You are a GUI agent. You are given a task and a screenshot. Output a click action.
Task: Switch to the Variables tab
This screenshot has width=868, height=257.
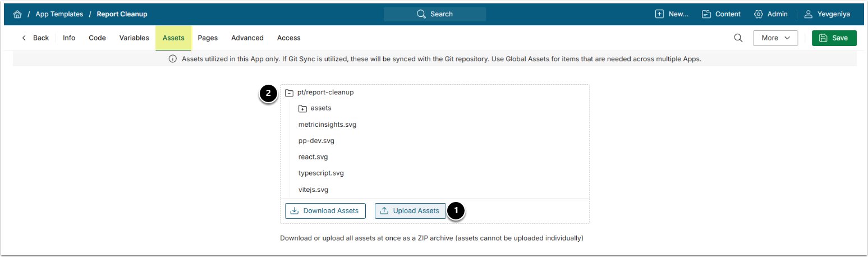click(x=134, y=38)
